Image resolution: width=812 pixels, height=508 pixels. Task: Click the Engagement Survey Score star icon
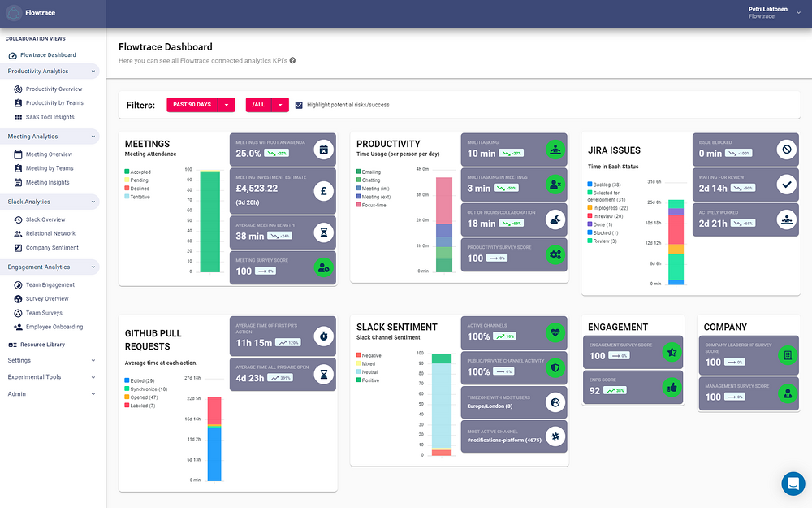(x=672, y=353)
